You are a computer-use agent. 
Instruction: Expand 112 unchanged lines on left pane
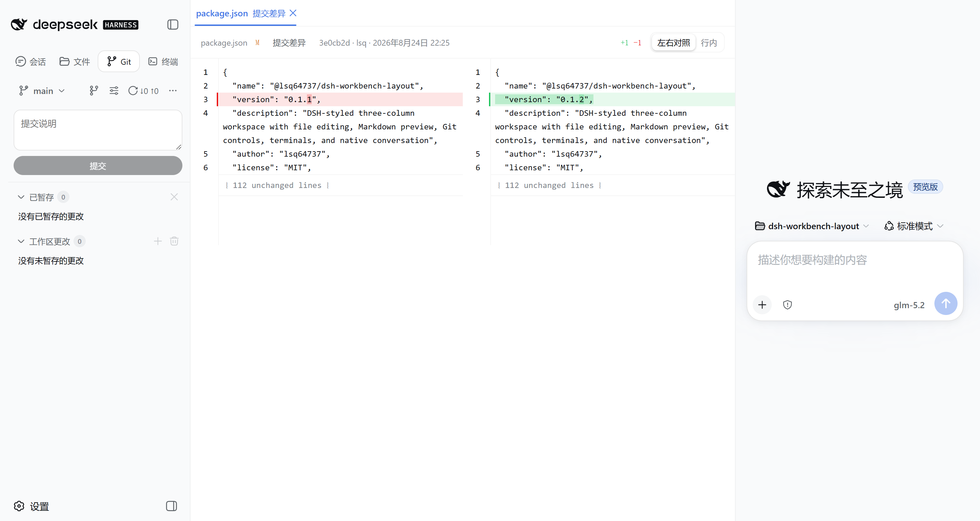[x=277, y=186]
